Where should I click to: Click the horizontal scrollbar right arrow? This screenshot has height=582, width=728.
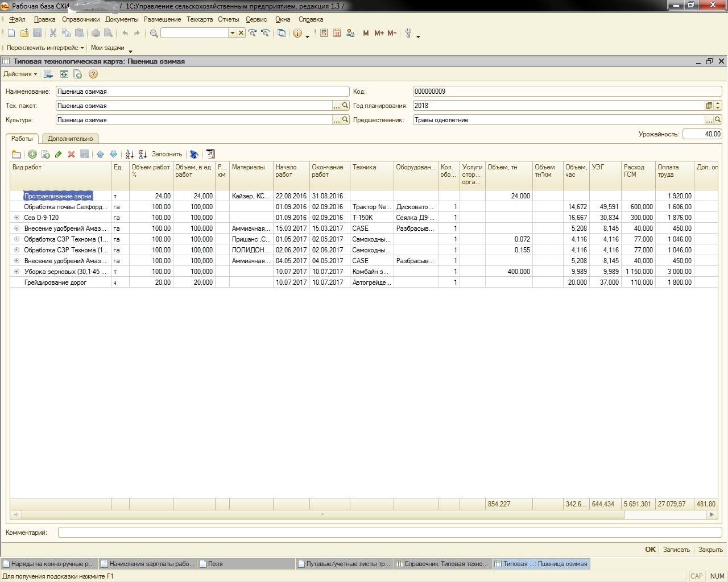click(712, 514)
